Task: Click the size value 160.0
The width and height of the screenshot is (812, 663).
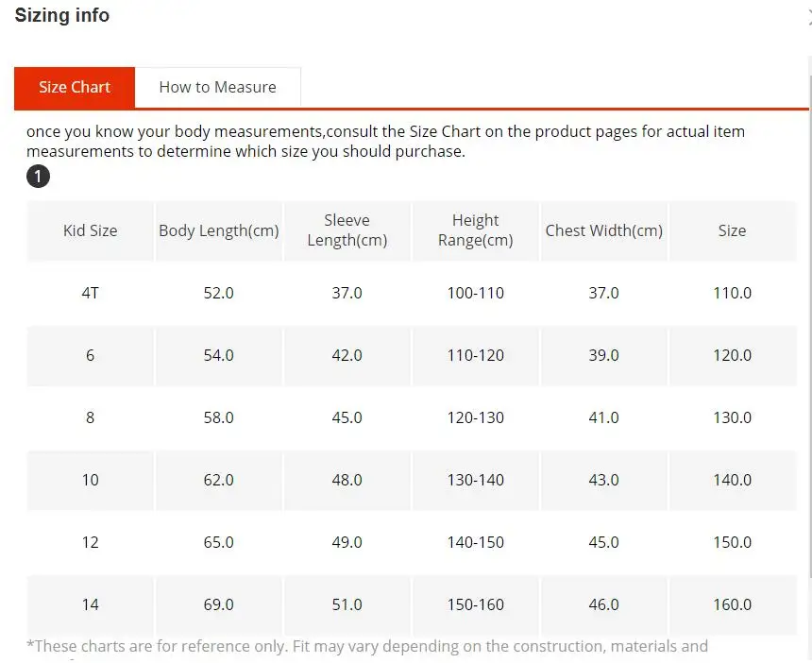Action: point(733,605)
